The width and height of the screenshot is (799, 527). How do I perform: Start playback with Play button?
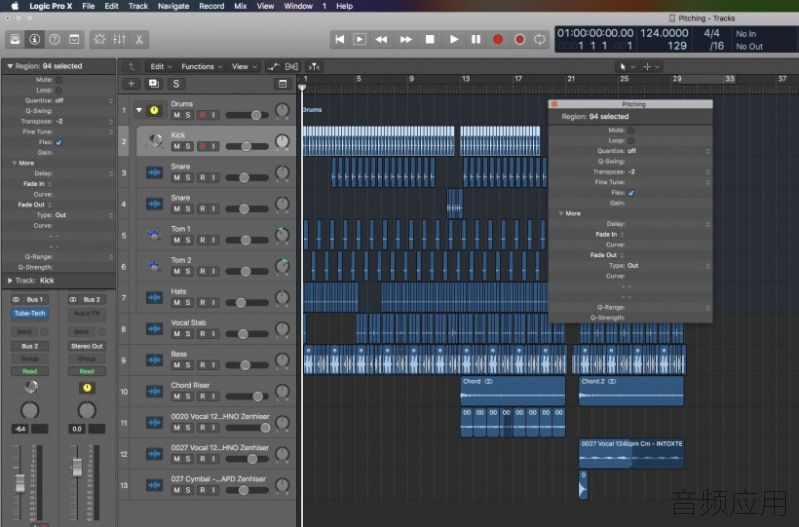click(454, 39)
